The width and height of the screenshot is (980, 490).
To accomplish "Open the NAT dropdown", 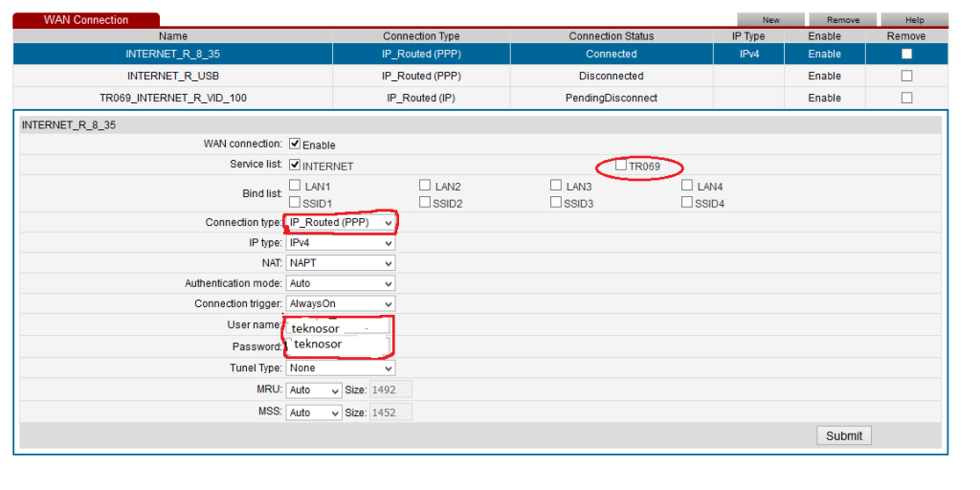I will tap(340, 262).
